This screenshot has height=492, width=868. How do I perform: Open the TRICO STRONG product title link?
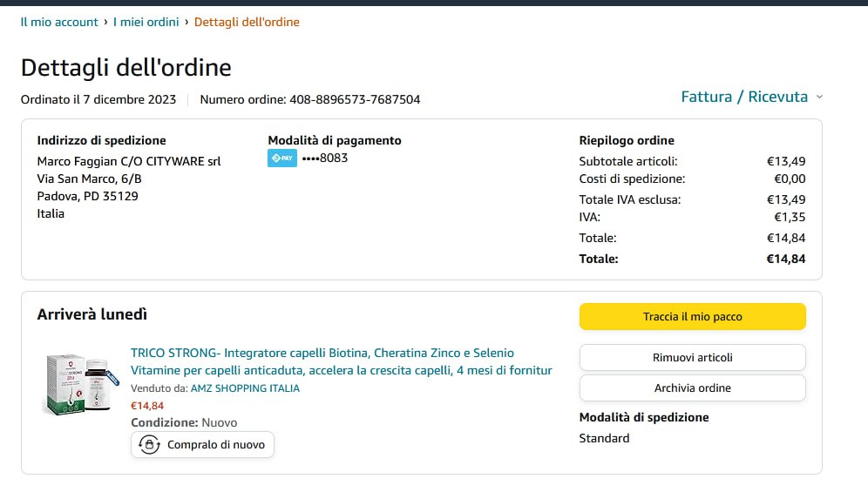[x=341, y=361]
